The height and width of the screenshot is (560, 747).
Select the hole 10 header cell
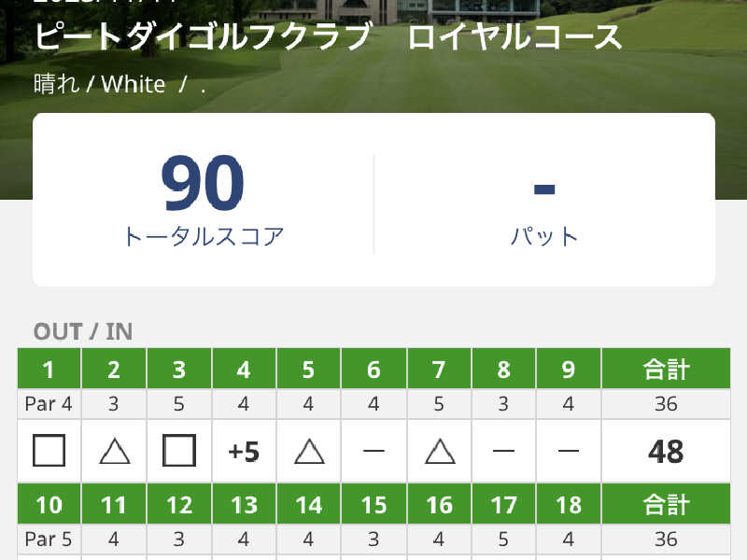pyautogui.click(x=49, y=505)
